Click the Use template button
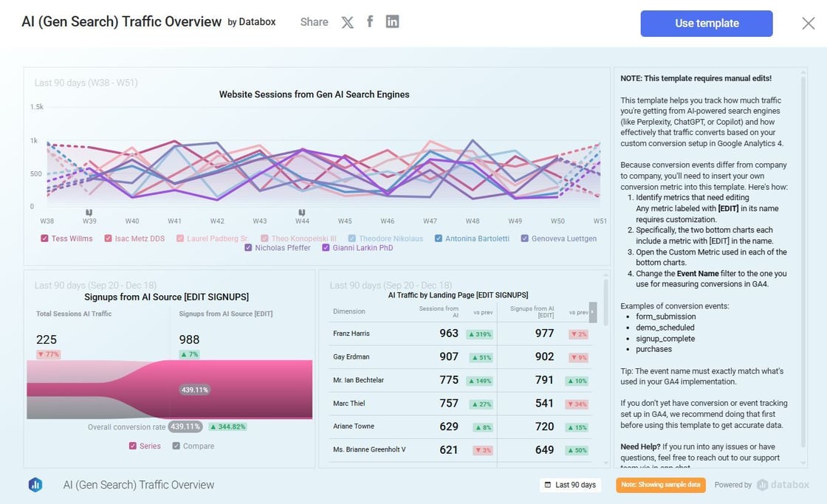 pos(706,24)
